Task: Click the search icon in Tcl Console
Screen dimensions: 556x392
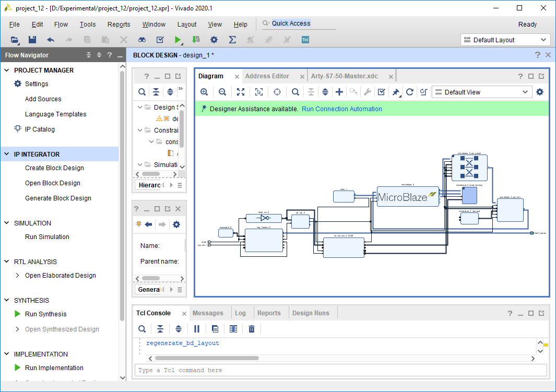Action: 142,329
